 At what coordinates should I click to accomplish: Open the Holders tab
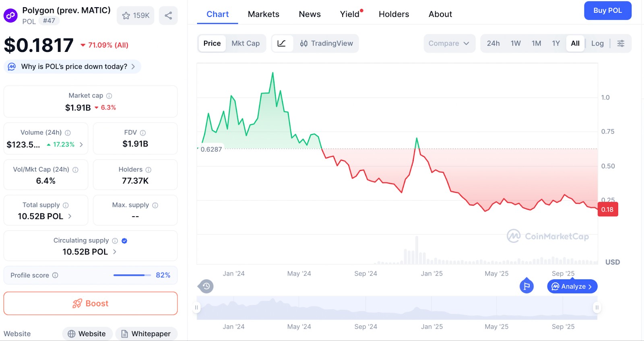tap(394, 14)
